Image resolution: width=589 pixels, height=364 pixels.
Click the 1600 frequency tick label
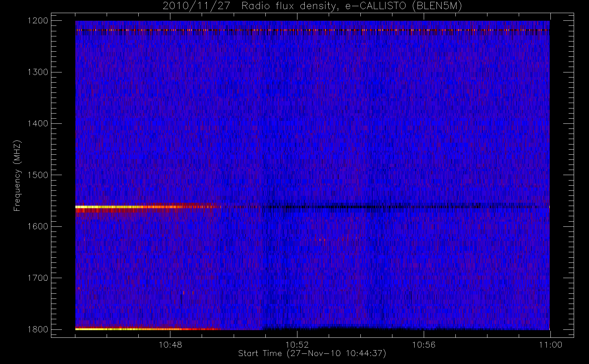pyautogui.click(x=38, y=226)
